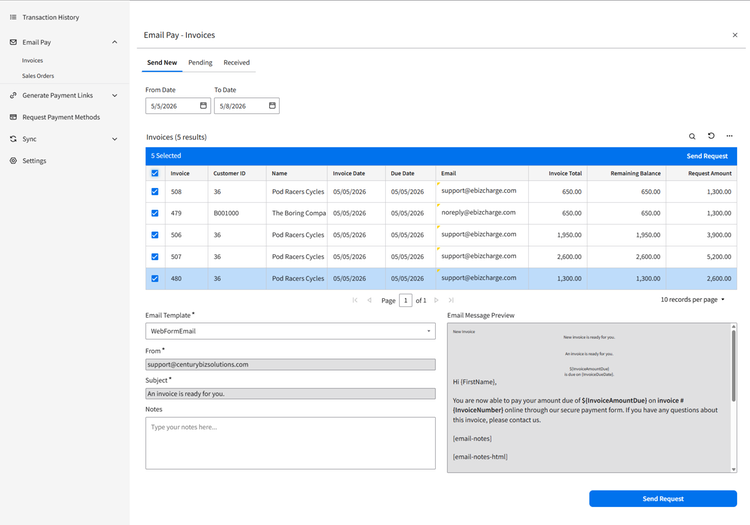Switch to the Pending tab
This screenshot has height=525, width=750.
coord(200,63)
